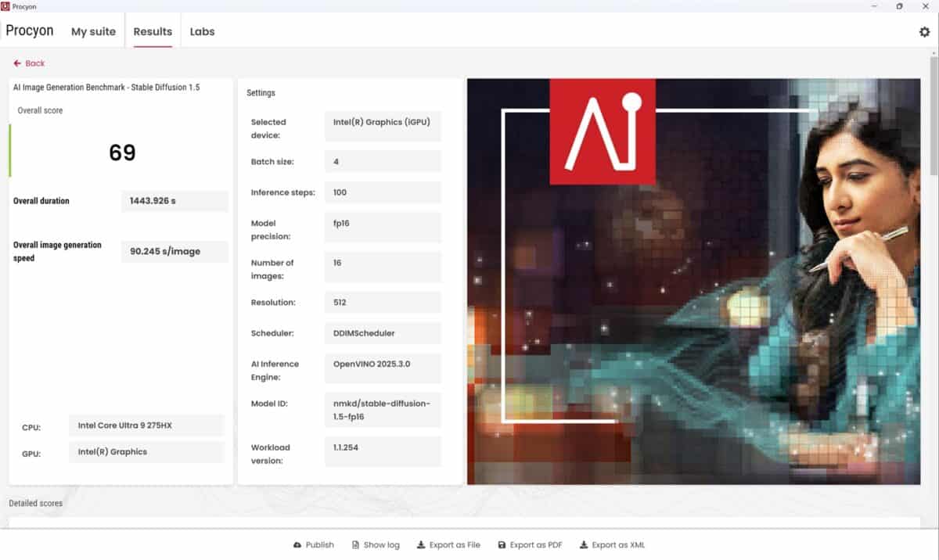939x560 pixels.
Task: Click the Export as PDF save icon
Action: [x=502, y=545]
